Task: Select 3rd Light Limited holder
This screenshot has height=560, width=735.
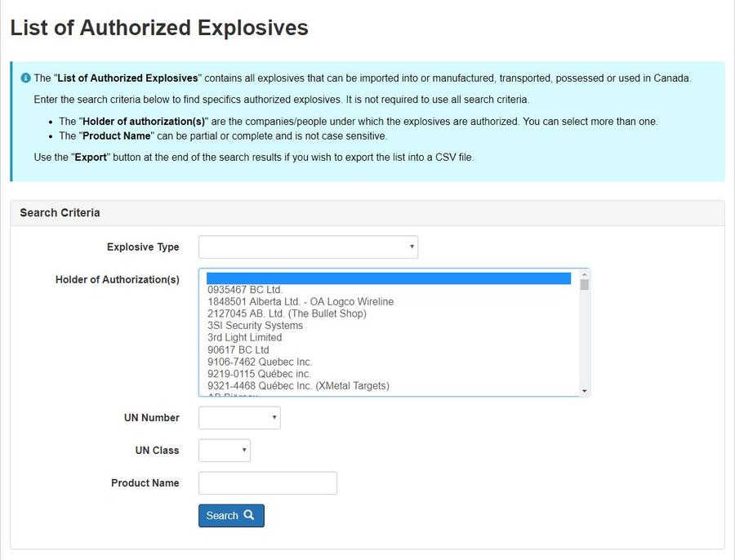Action: 244,338
